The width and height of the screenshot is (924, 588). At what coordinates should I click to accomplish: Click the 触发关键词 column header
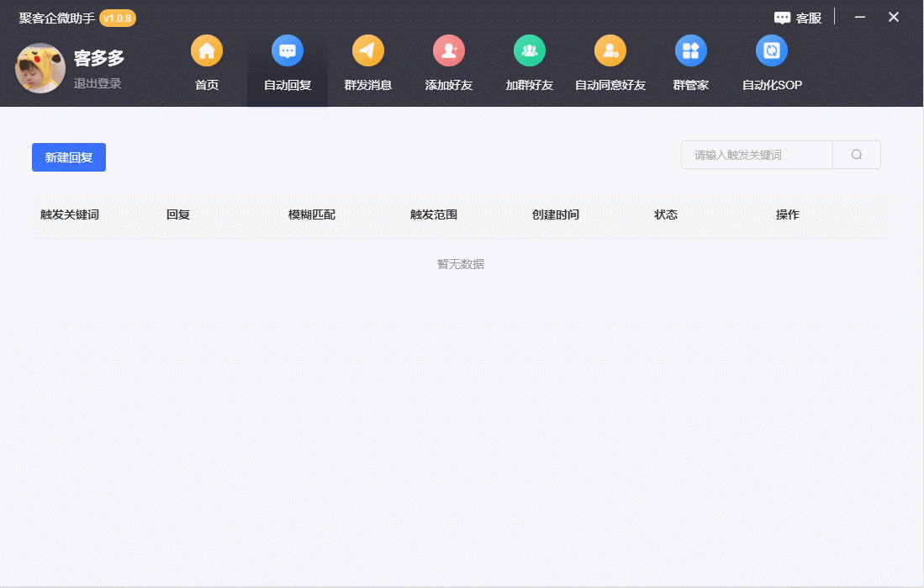pyautogui.click(x=70, y=215)
